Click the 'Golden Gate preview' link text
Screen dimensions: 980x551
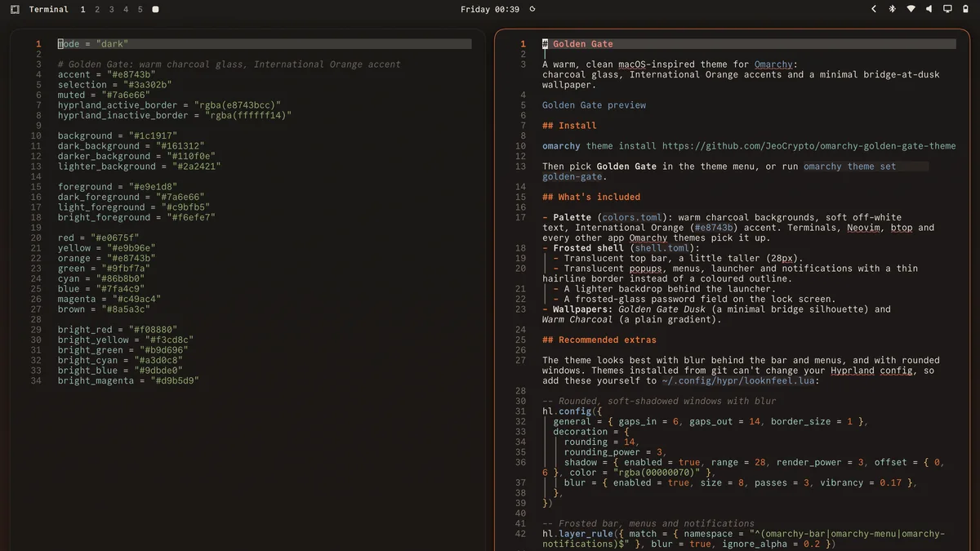(594, 105)
